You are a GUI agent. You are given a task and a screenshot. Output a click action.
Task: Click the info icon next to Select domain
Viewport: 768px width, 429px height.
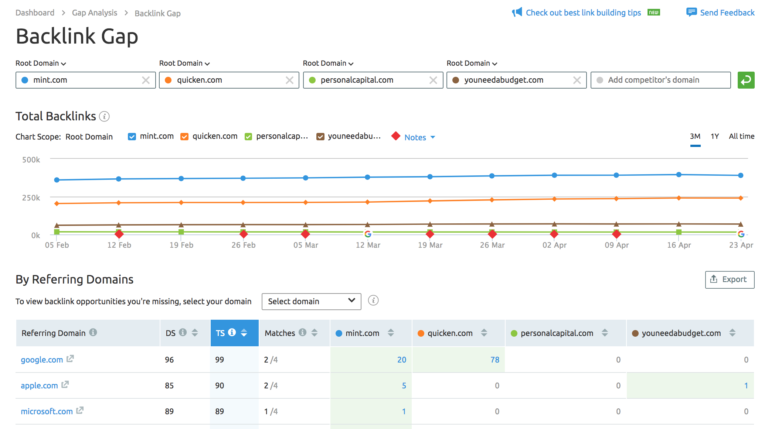click(x=373, y=300)
